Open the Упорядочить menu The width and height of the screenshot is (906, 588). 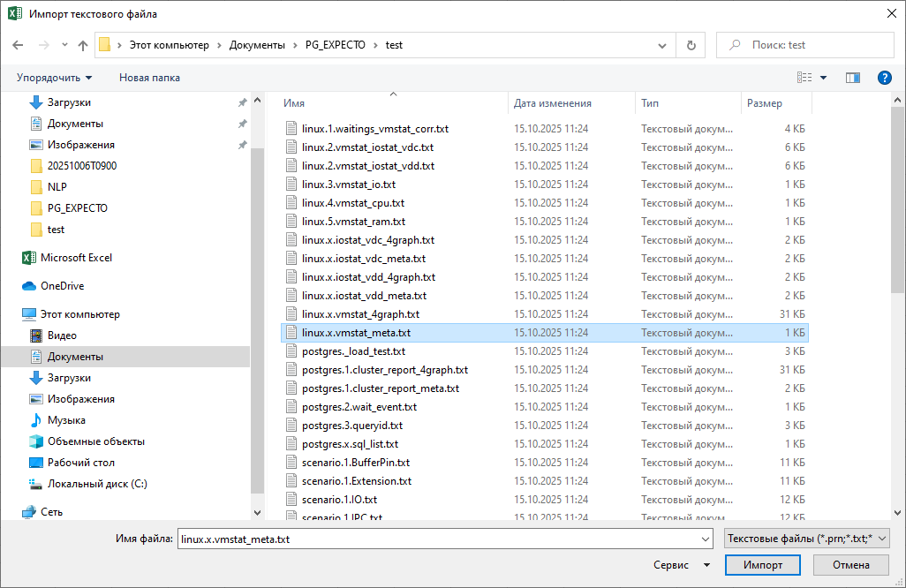[x=54, y=78]
